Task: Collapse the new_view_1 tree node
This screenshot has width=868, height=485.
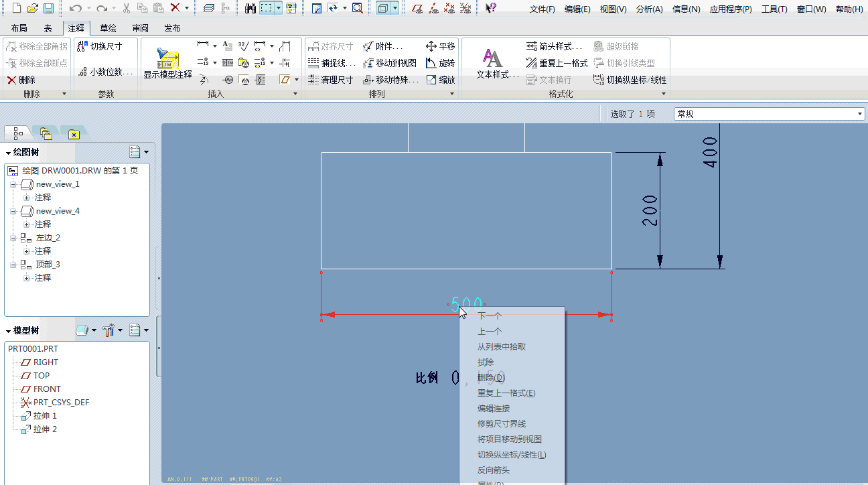Action: 13,184
